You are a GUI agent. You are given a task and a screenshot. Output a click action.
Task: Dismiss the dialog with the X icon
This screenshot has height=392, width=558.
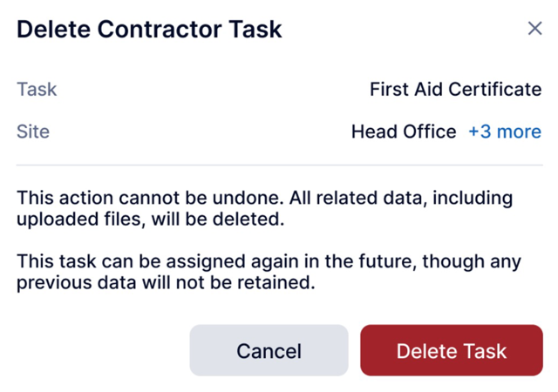[534, 29]
